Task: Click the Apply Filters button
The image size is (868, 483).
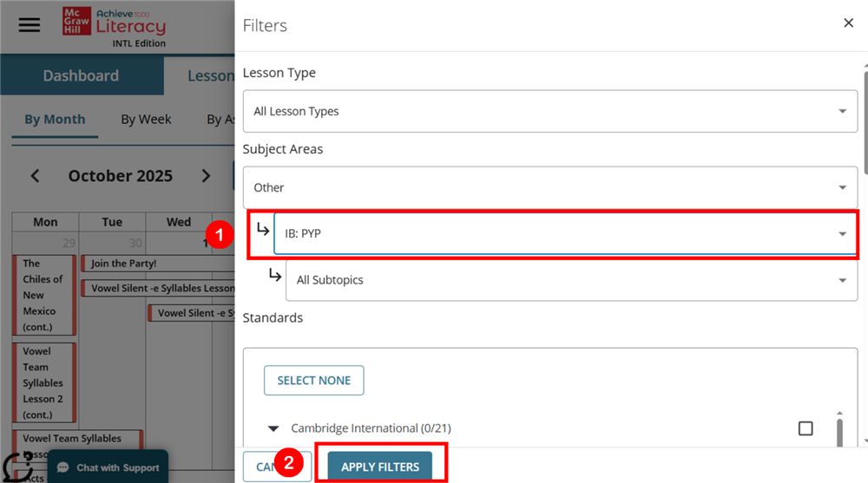Action: pyautogui.click(x=379, y=467)
